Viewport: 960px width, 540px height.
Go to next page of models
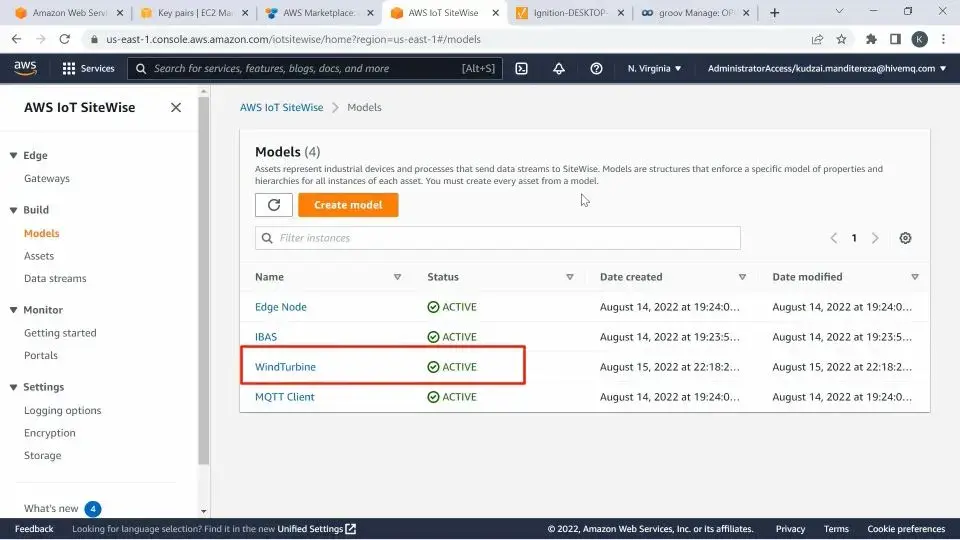tap(875, 238)
